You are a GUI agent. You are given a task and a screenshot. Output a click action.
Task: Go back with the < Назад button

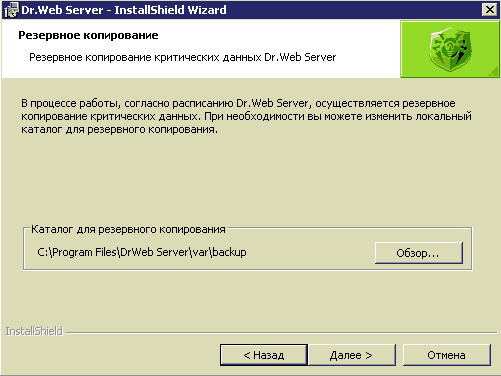(x=264, y=355)
